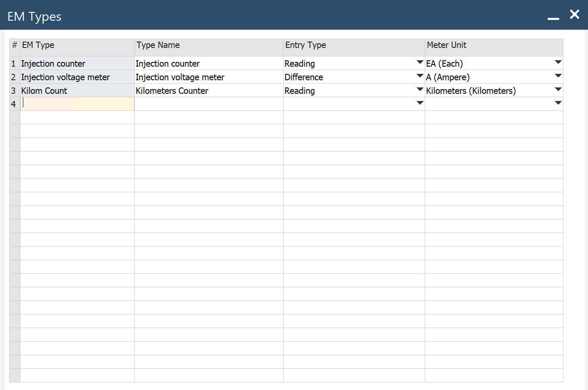
Task: Select row number 3 header
Action: [14, 91]
